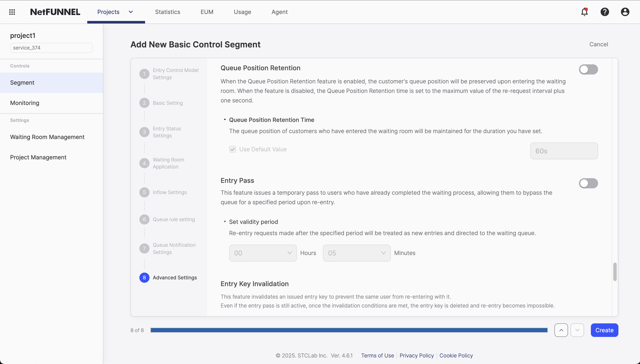Open the app launcher grid icon
640x364 pixels.
coord(12,12)
